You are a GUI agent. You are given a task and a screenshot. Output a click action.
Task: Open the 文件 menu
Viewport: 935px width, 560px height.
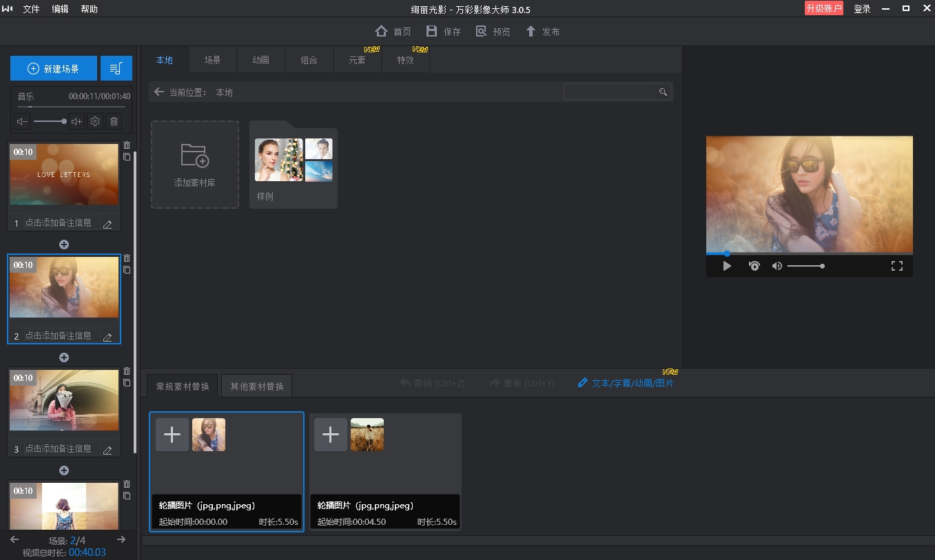pos(32,9)
